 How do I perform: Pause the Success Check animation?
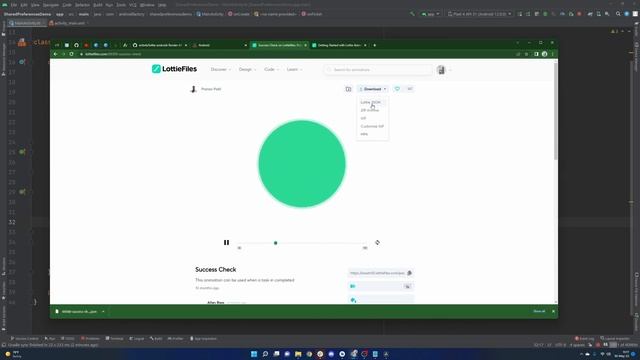pyautogui.click(x=226, y=242)
